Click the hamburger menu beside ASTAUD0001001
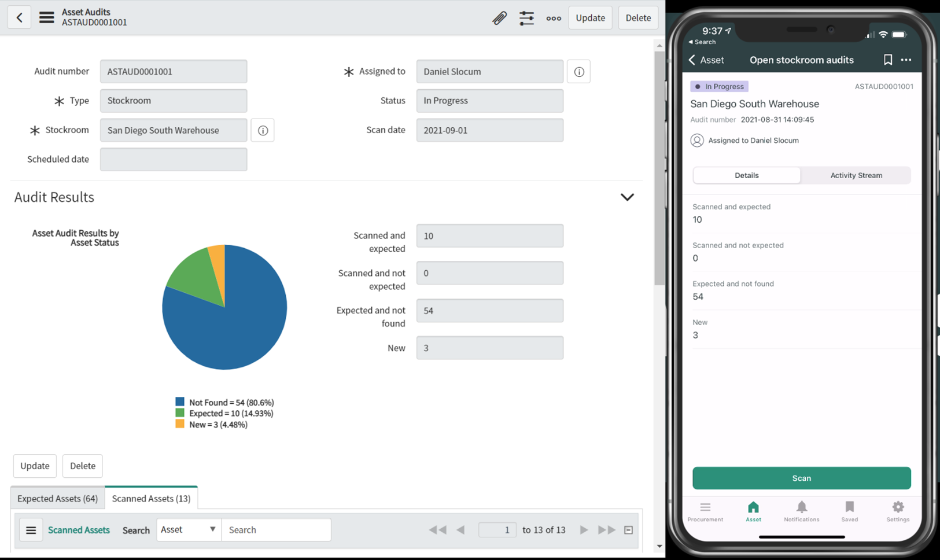 coord(46,17)
